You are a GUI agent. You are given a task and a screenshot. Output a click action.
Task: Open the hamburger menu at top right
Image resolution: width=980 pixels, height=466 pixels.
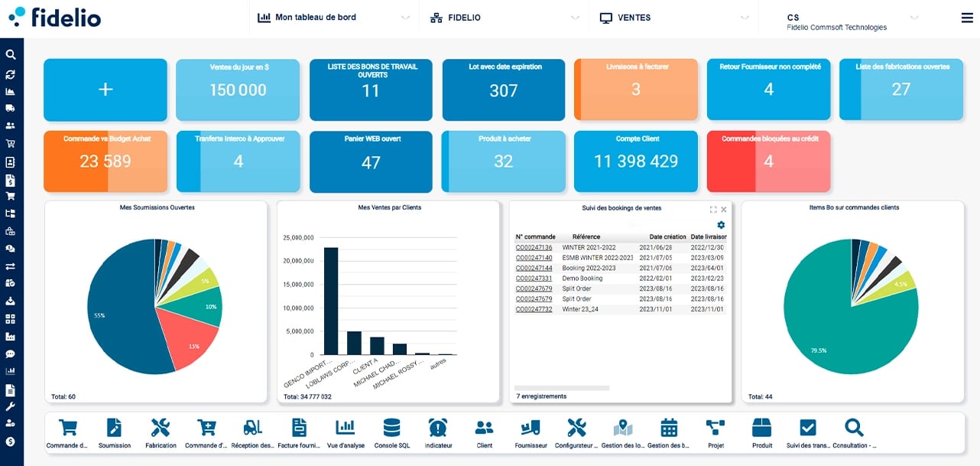pos(967,18)
